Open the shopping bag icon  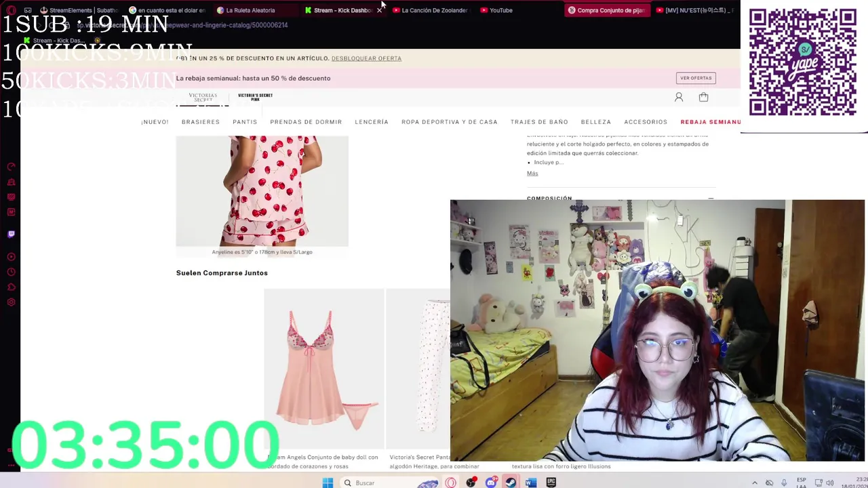703,98
